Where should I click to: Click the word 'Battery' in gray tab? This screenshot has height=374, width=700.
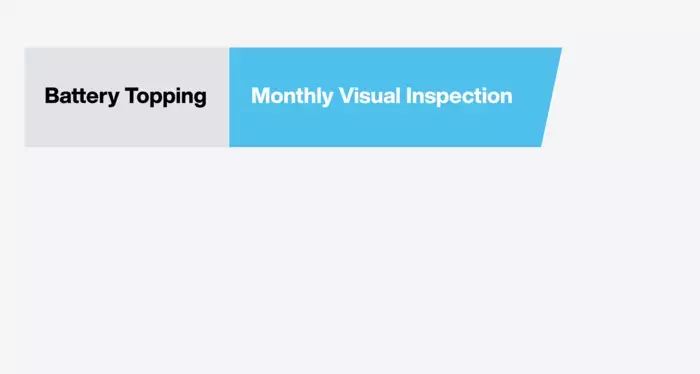82,96
